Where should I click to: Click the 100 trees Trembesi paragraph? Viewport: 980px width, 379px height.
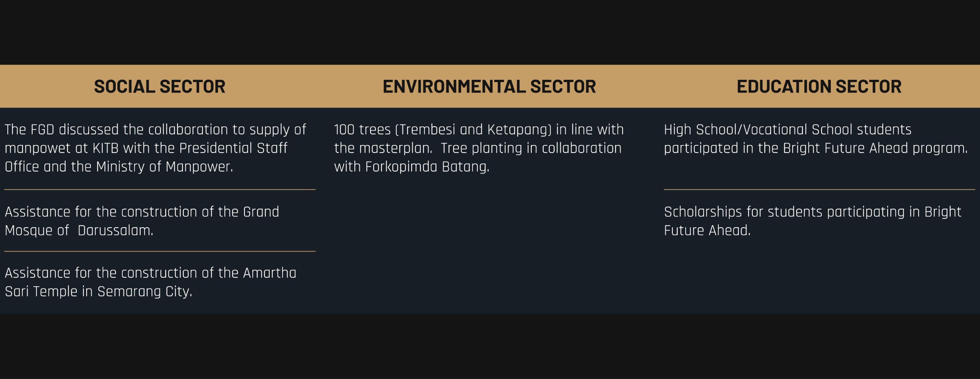479,148
